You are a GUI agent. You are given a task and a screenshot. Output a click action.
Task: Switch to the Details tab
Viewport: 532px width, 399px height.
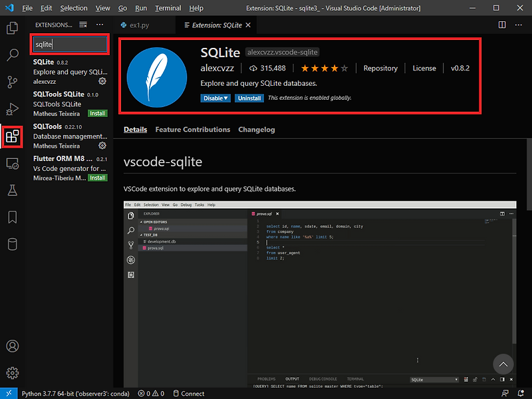click(x=136, y=129)
